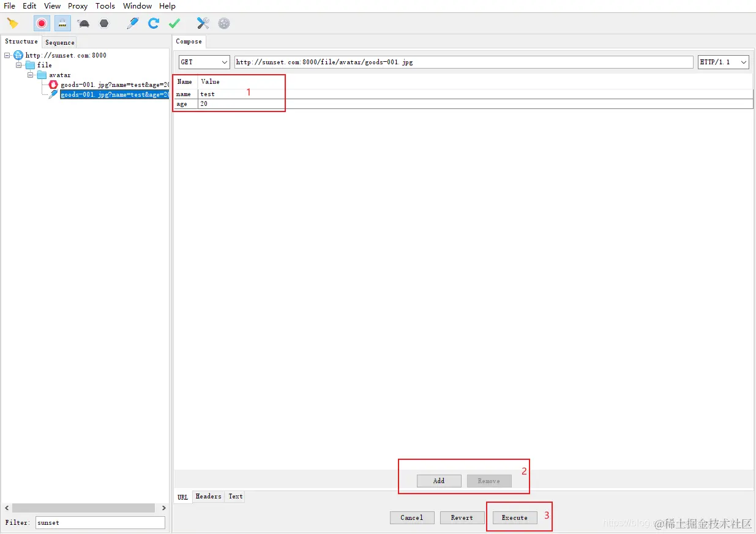Select the Compose tab

click(x=189, y=41)
